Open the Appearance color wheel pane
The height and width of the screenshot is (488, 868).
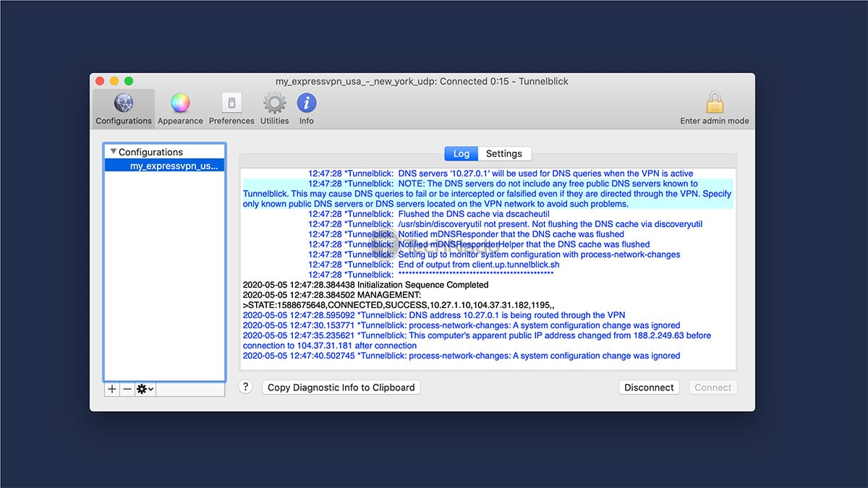click(180, 108)
